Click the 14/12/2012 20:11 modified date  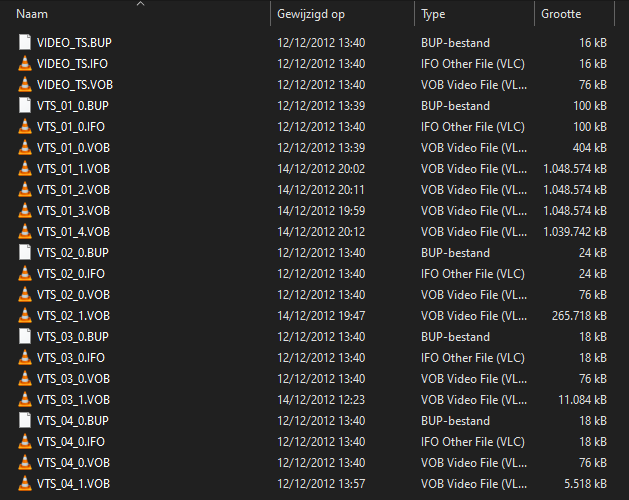point(321,190)
